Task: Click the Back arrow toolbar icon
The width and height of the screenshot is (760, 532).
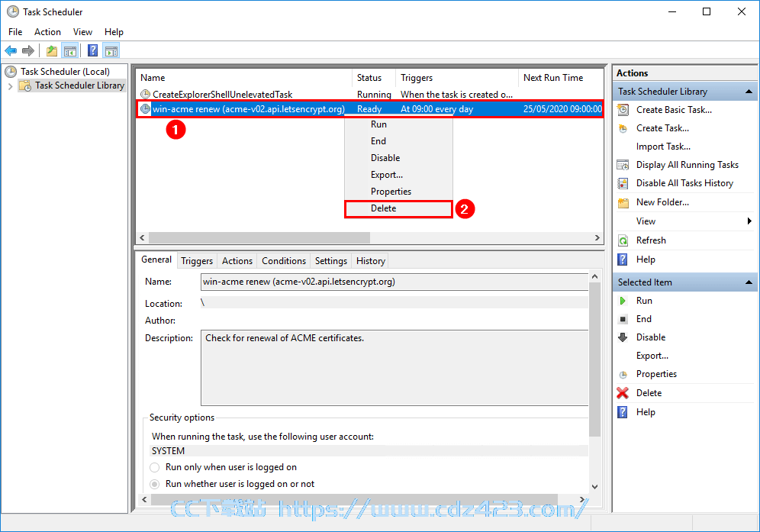Action: coord(11,50)
